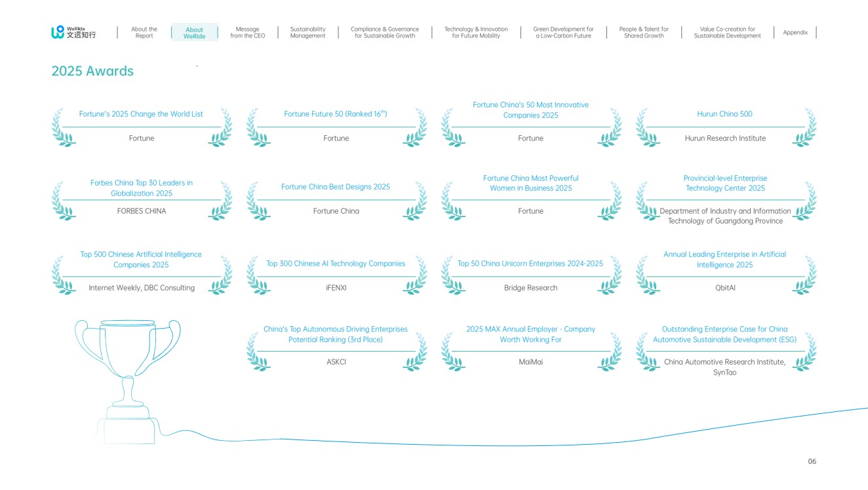Click the ASKCI issuer name
868x490 pixels.
coord(336,362)
